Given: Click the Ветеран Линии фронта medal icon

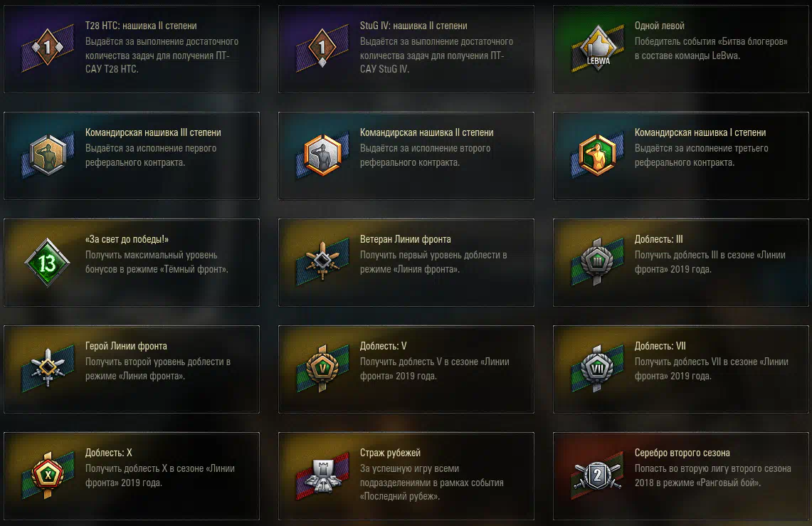Looking at the screenshot, I should click(322, 261).
